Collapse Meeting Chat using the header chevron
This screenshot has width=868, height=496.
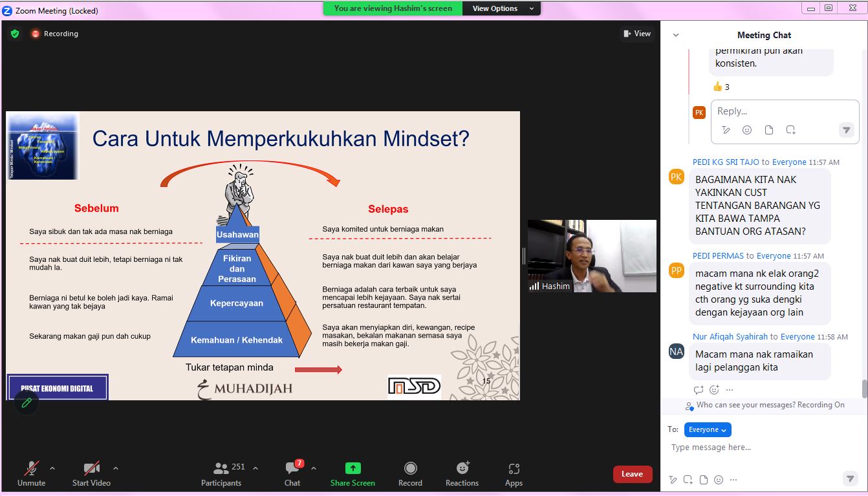click(676, 35)
